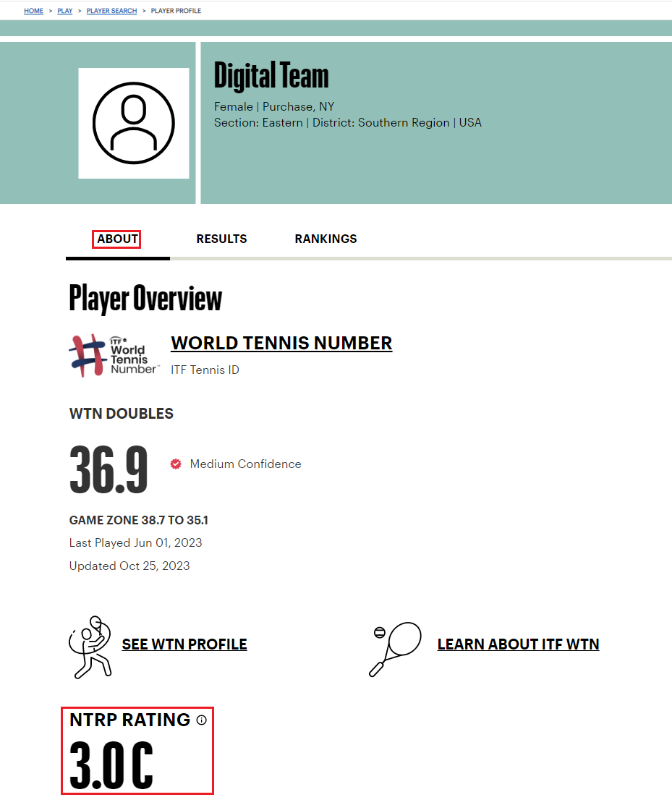Open the WORLD TENNIS NUMBER link
Screen dimensions: 672x805
[x=281, y=342]
